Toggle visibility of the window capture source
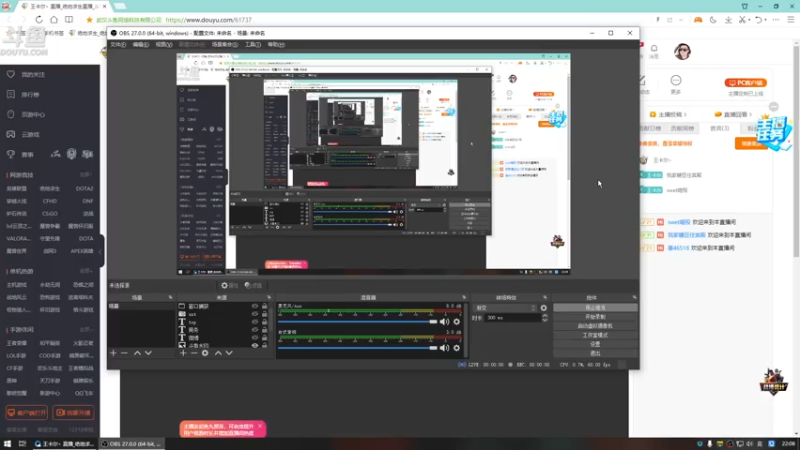800x450 pixels. [255, 306]
